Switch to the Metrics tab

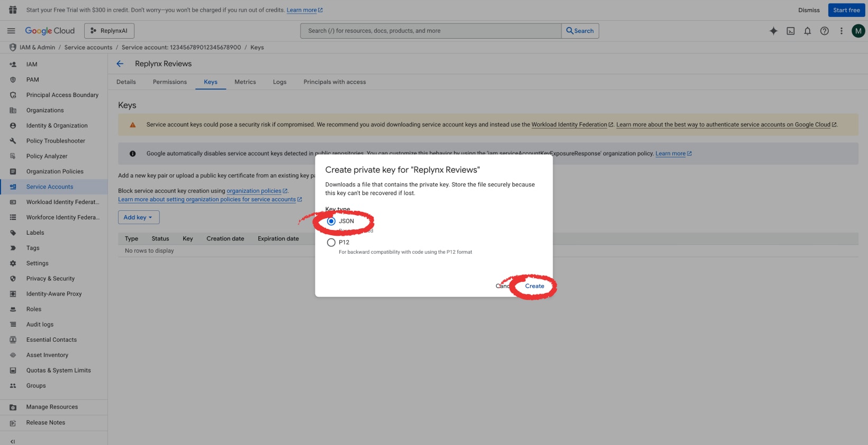point(245,82)
